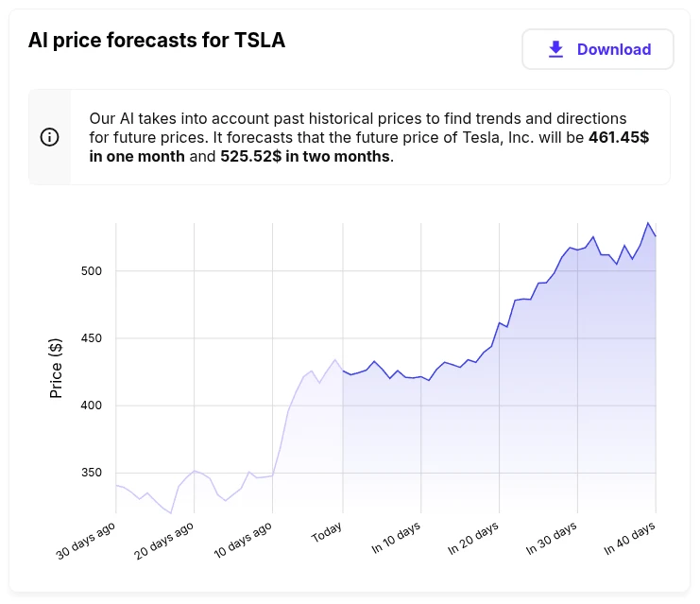
Task: Click the "Today" label on the x-axis
Action: [327, 534]
